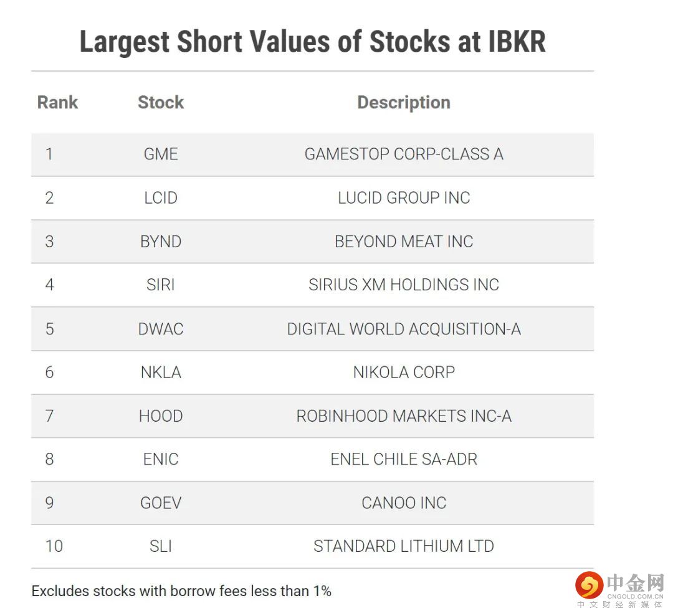Select the NKLA ticker cell
The height and width of the screenshot is (616, 673).
(161, 372)
